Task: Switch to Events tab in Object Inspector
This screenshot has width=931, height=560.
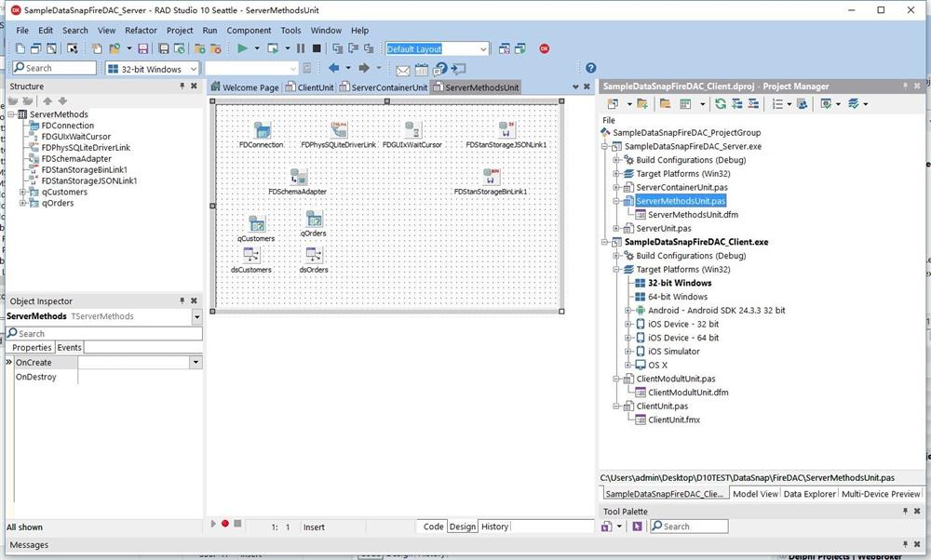Action: [x=69, y=348]
